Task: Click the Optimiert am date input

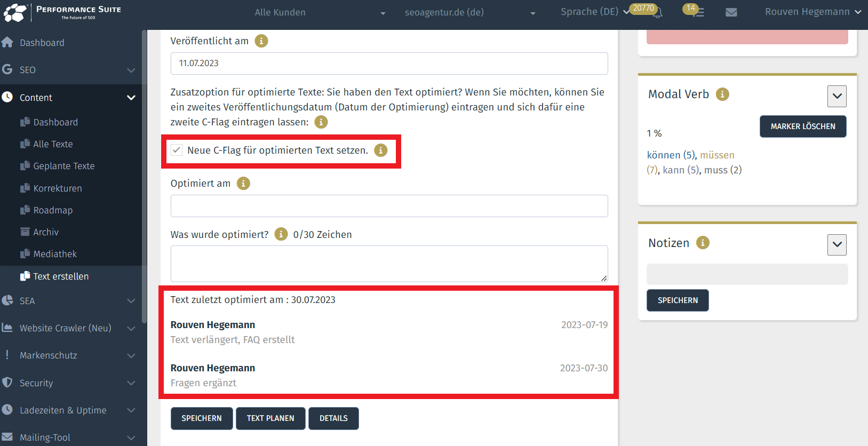Action: [389, 206]
